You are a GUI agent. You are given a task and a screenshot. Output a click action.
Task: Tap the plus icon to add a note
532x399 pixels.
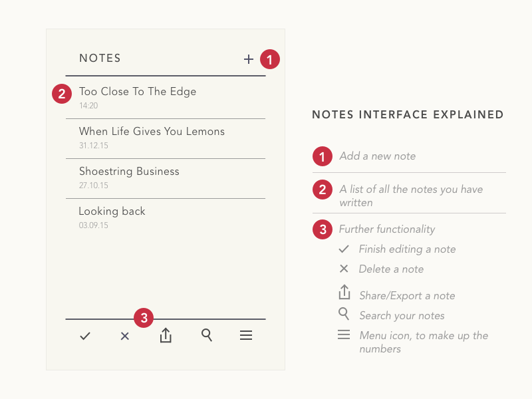click(249, 59)
